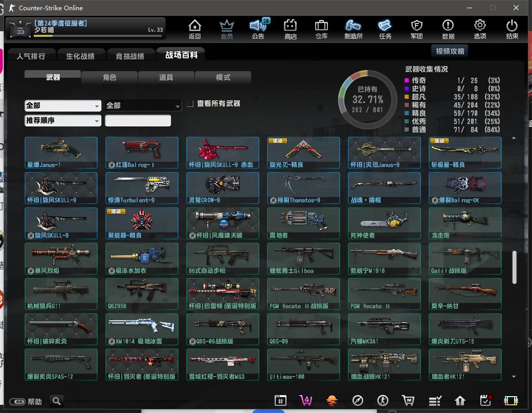Select the 星爆Janus-1 weapon thumbnail
This screenshot has width=532, height=413.
click(x=61, y=153)
